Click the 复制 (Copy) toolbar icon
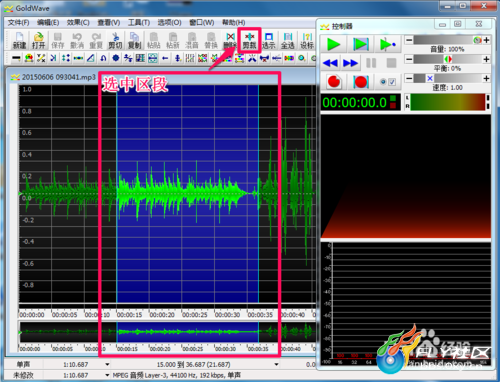Screen dimensions: 500x382 click(134, 40)
